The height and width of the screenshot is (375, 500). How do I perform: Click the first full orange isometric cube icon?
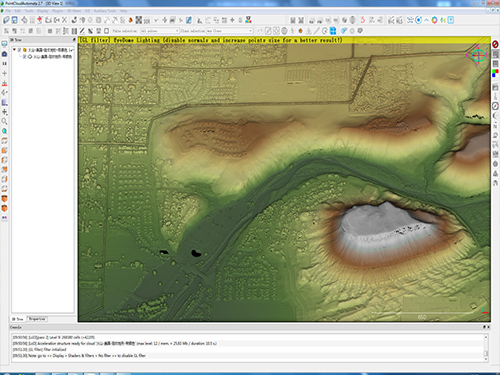[x=4, y=199]
